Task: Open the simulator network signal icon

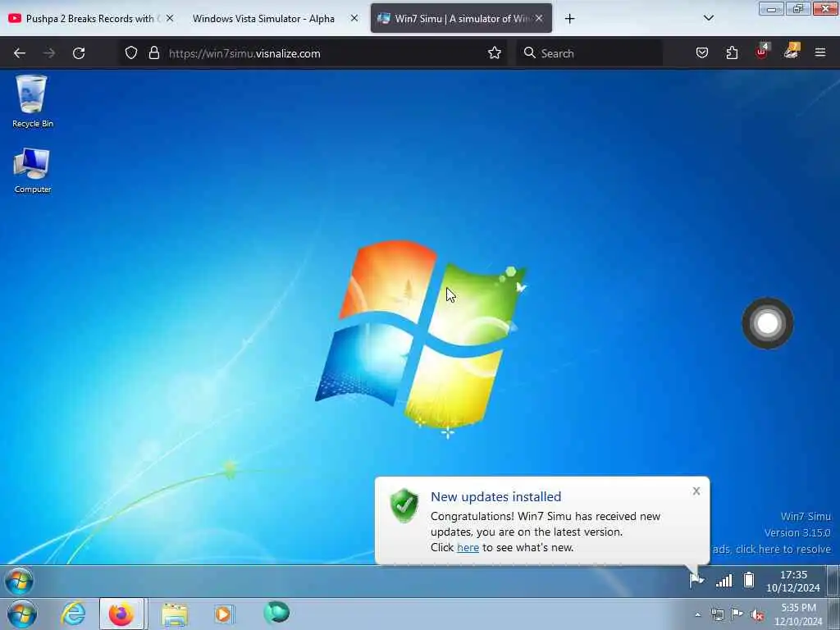Action: (724, 580)
